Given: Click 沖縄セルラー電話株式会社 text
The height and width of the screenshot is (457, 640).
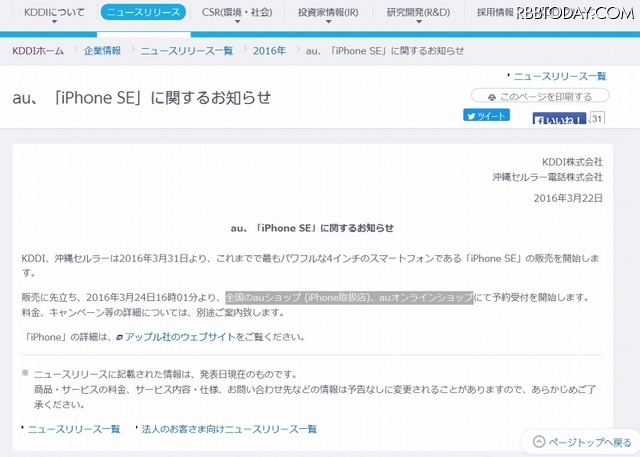Looking at the screenshot, I should [547, 177].
